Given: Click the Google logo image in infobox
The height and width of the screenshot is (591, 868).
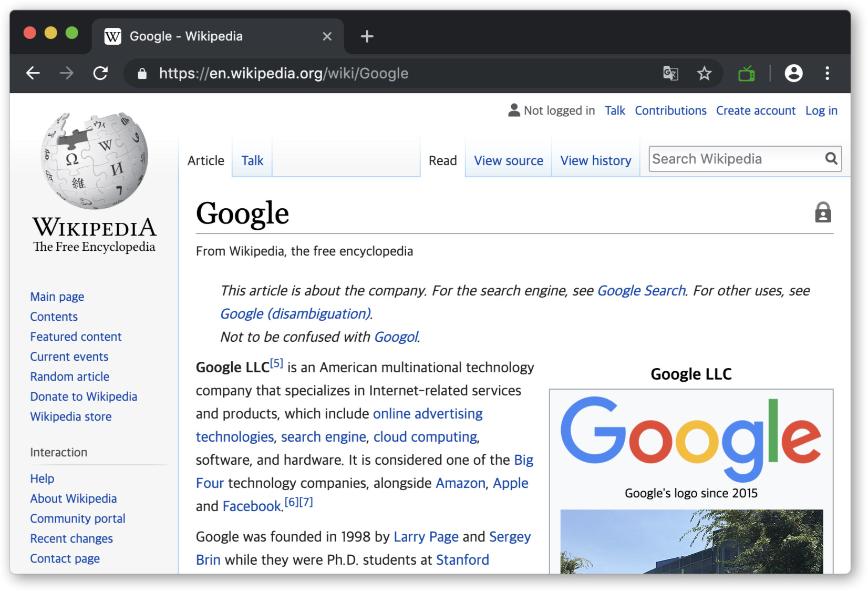Looking at the screenshot, I should 691,439.
